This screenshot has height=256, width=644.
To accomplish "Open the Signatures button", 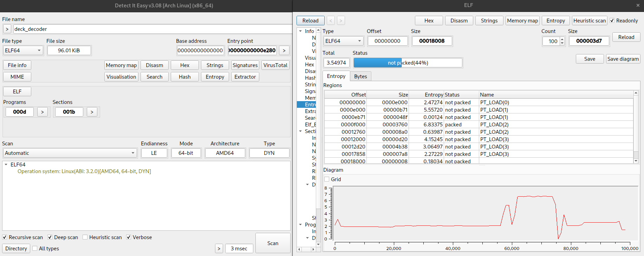I will coord(245,65).
